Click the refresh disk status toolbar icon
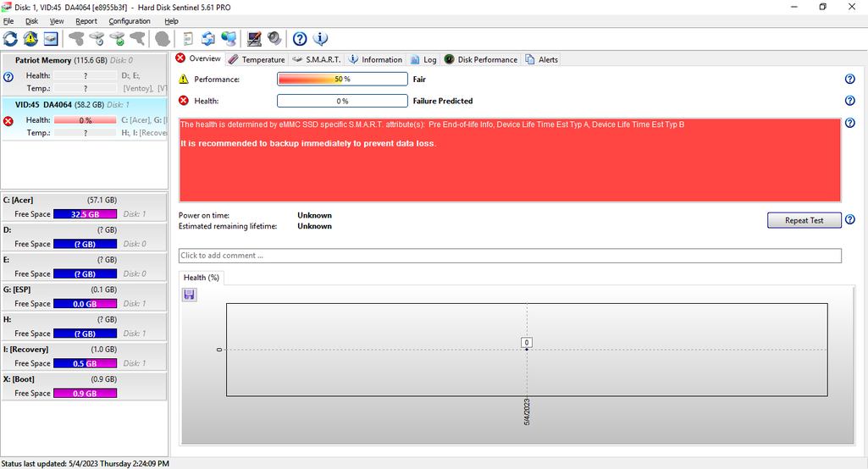Image resolution: width=868 pixels, height=469 pixels. [x=10, y=38]
